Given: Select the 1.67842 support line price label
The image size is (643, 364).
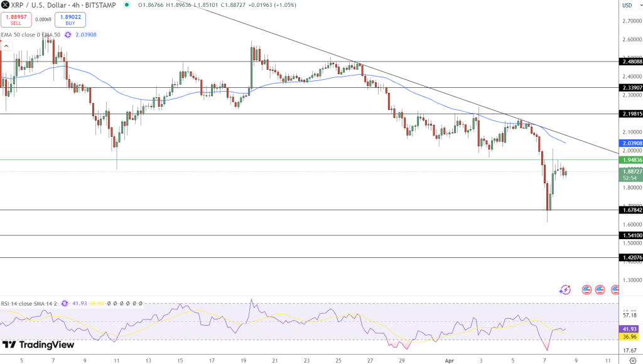Looking at the screenshot, I should point(631,210).
